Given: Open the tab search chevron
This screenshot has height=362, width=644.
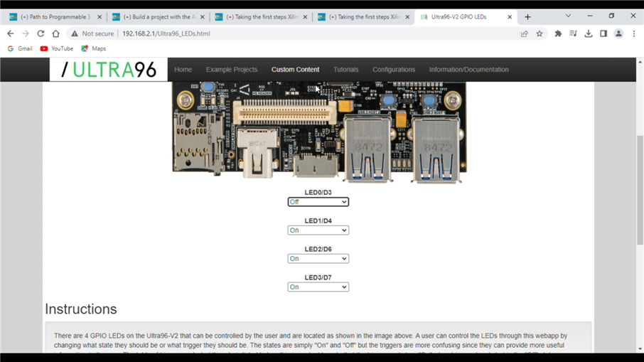Looking at the screenshot, I should click(x=568, y=16).
